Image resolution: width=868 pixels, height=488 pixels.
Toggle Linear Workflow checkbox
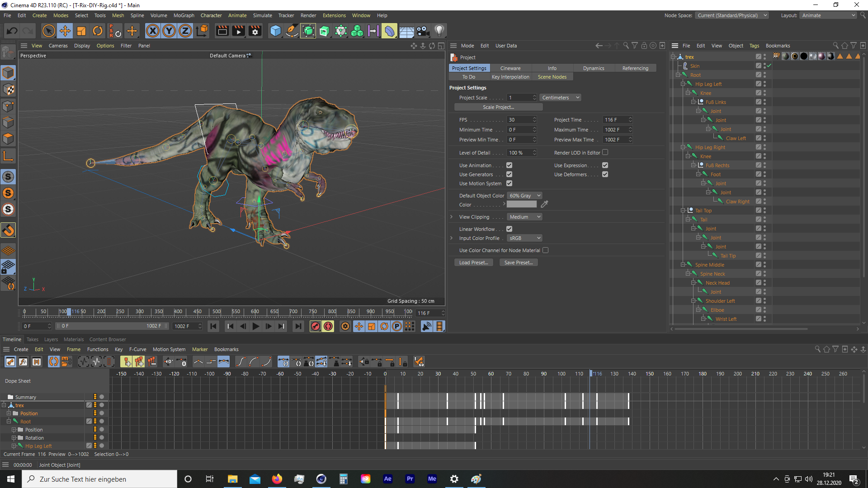click(x=509, y=229)
